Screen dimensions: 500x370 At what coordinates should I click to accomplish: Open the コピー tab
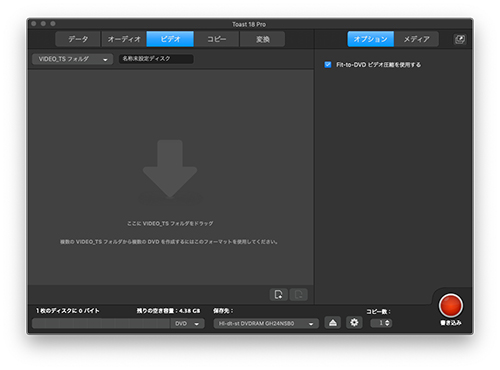click(217, 39)
